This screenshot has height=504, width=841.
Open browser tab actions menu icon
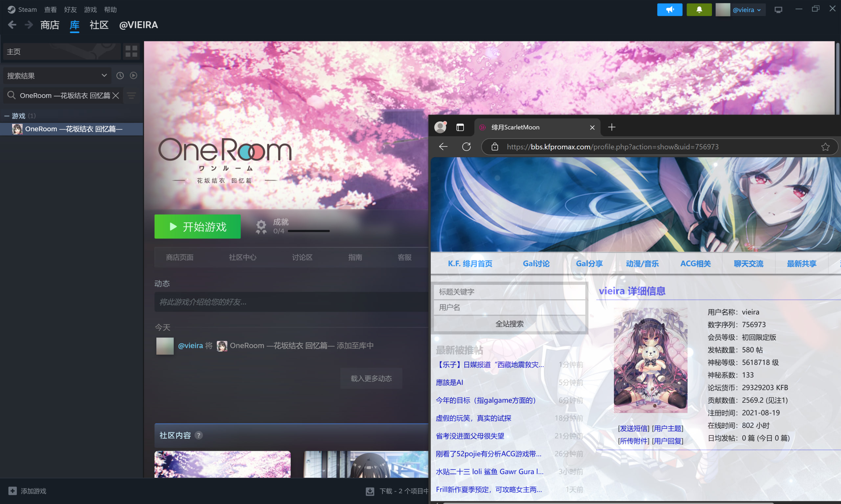pos(460,127)
